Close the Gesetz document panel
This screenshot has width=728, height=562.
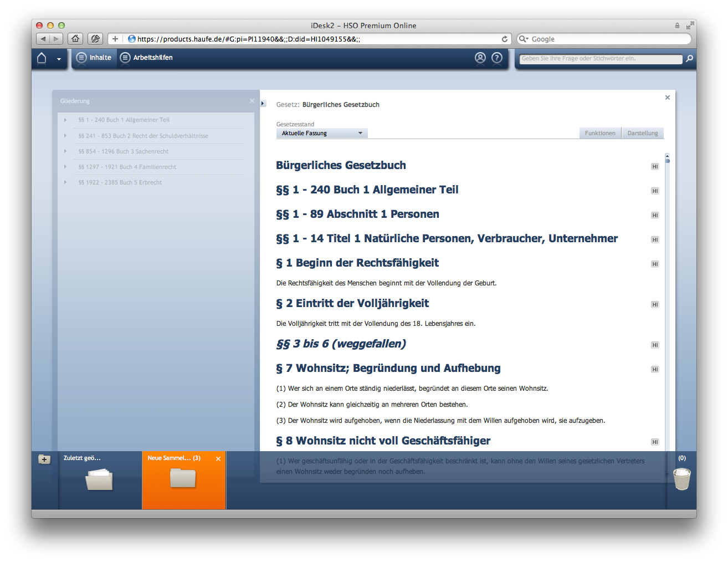(668, 98)
